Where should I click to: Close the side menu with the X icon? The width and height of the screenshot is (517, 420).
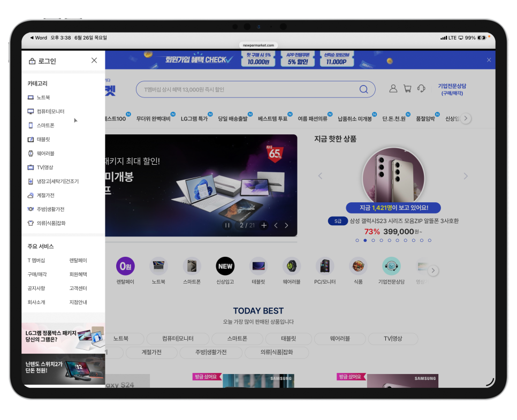[x=94, y=60]
